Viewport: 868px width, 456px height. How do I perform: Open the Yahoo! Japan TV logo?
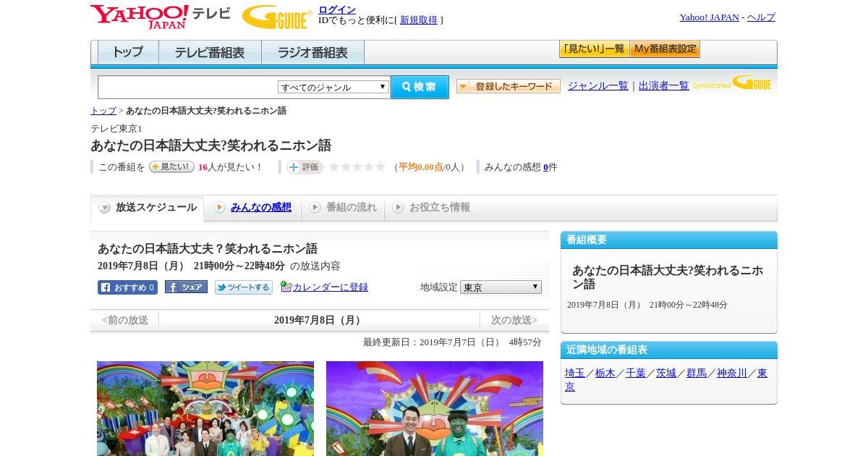[161, 17]
